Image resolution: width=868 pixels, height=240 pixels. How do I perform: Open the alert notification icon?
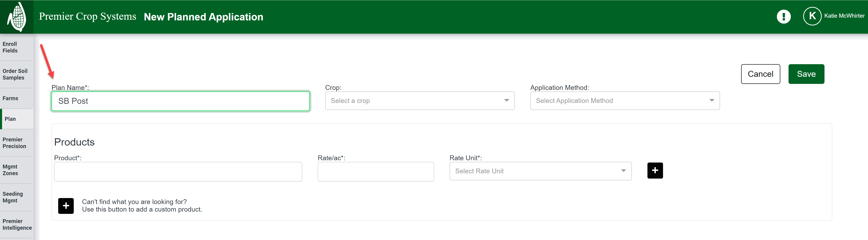(783, 17)
